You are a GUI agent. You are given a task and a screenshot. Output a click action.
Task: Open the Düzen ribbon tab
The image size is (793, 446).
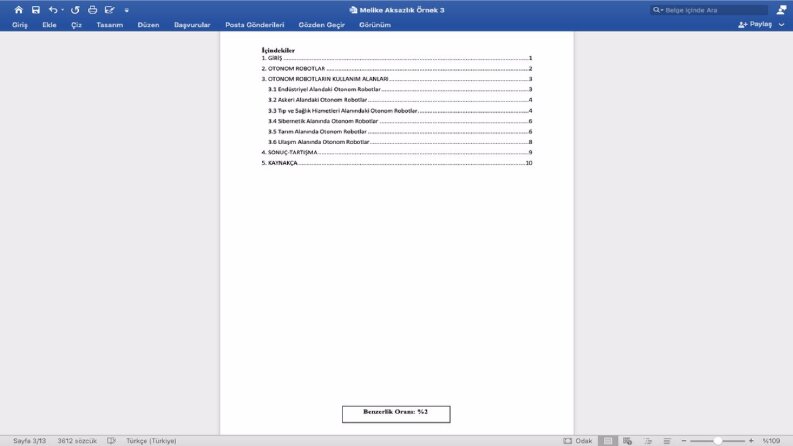coord(148,25)
